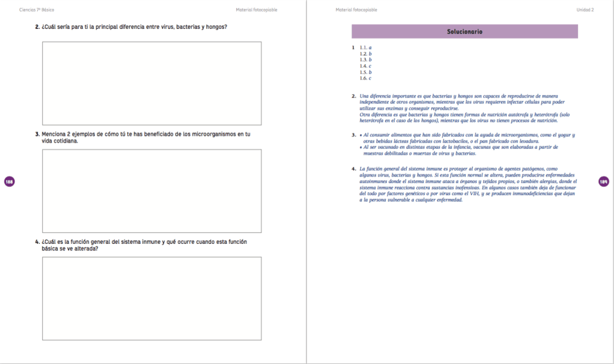Click the answer box about the immune system
Image resolution: width=614 pixels, height=364 pixels.
click(x=151, y=299)
